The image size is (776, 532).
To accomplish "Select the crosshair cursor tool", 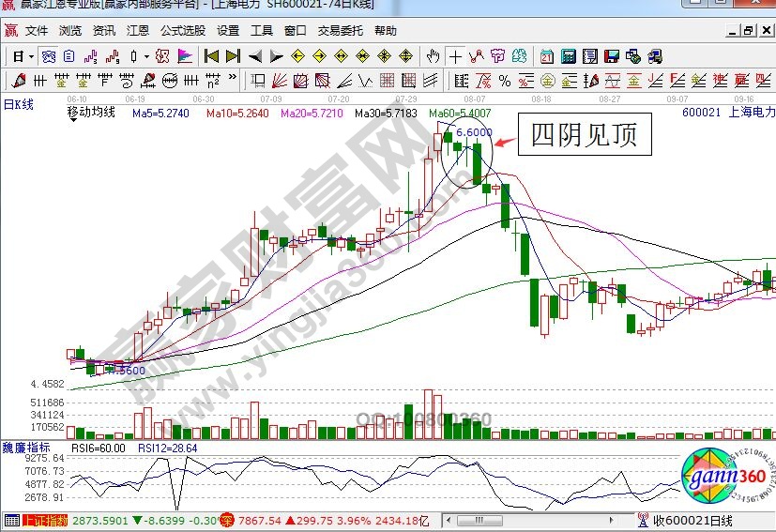I will click(x=456, y=56).
